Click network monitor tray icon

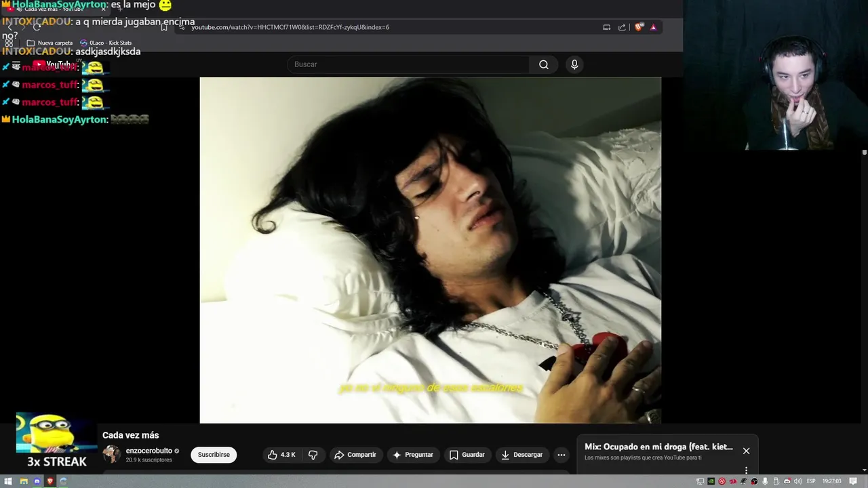(700, 481)
